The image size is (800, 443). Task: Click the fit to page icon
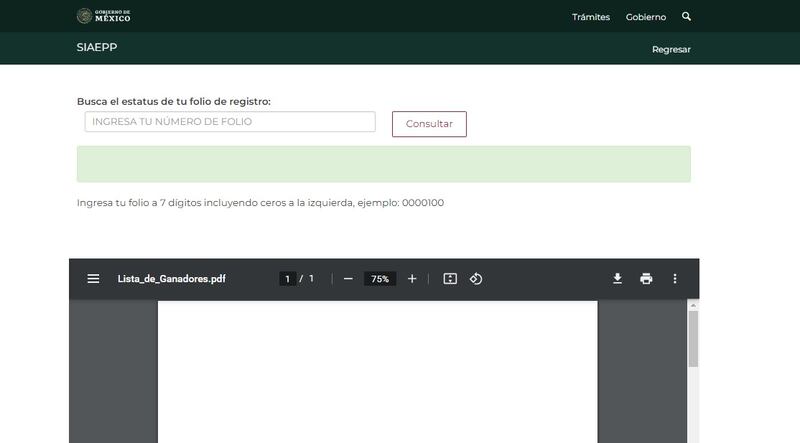pyautogui.click(x=450, y=279)
